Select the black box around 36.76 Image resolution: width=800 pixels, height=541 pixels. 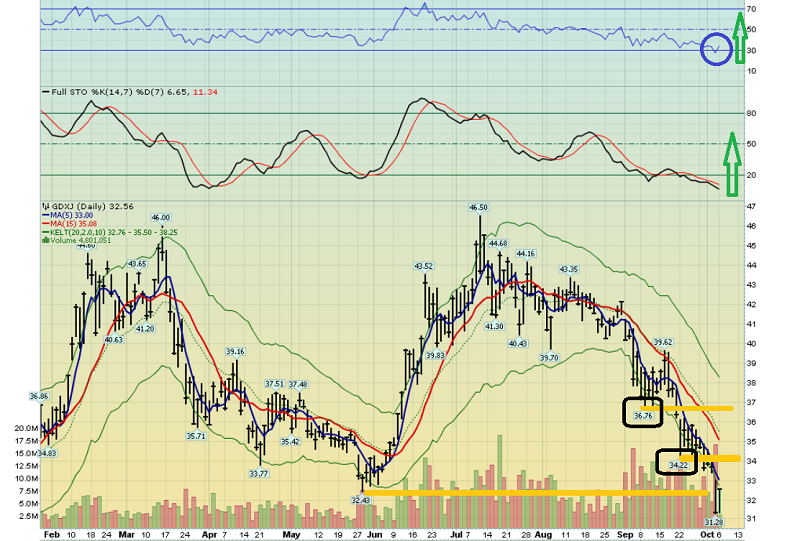643,414
